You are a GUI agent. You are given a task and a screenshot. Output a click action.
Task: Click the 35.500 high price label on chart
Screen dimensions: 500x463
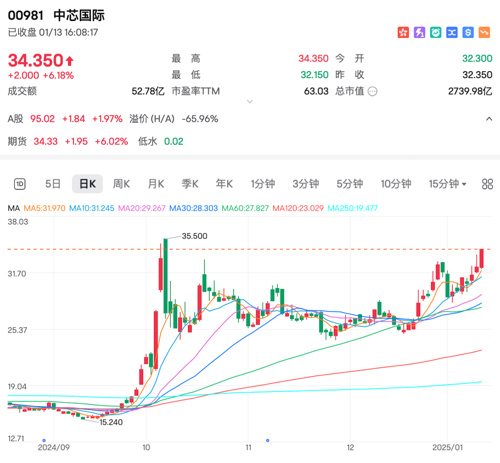click(194, 236)
